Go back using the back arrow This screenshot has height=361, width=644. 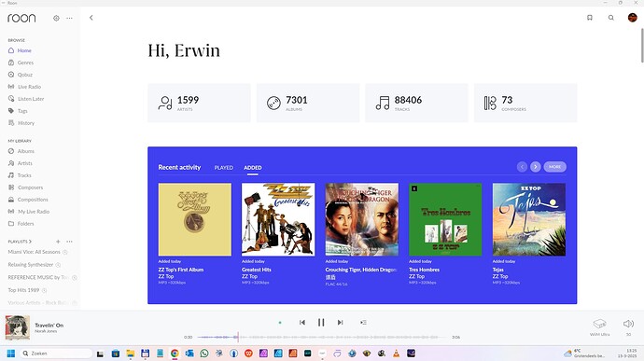coord(91,18)
